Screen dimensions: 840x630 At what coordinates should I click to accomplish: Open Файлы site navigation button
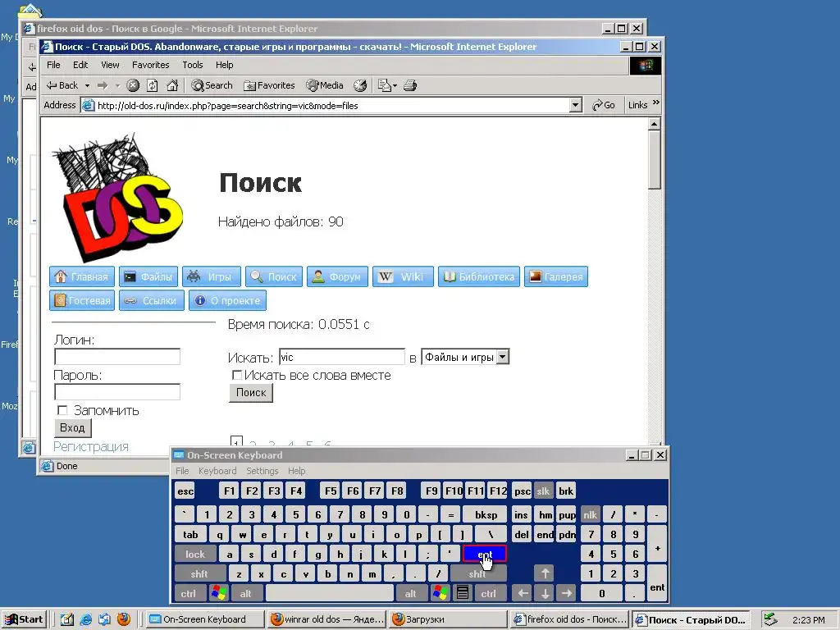pos(148,277)
